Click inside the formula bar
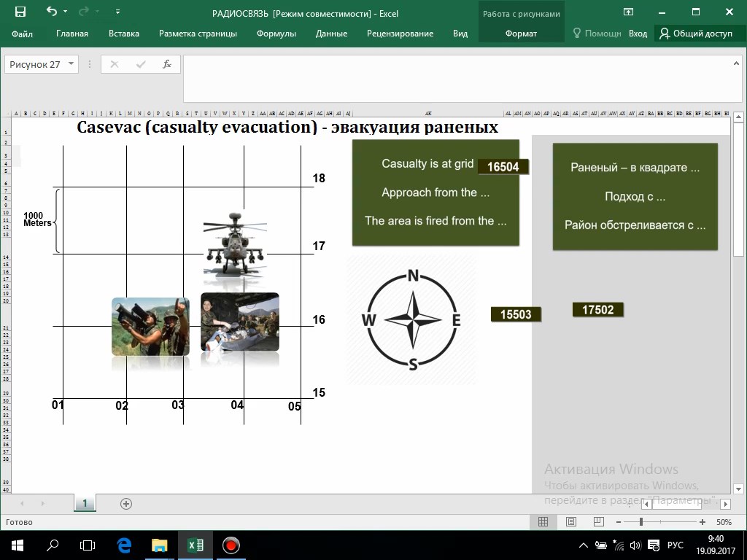 pos(457,79)
